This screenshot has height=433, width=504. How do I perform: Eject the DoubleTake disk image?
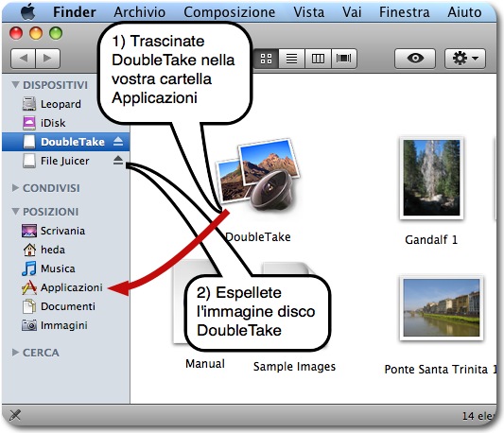[118, 142]
